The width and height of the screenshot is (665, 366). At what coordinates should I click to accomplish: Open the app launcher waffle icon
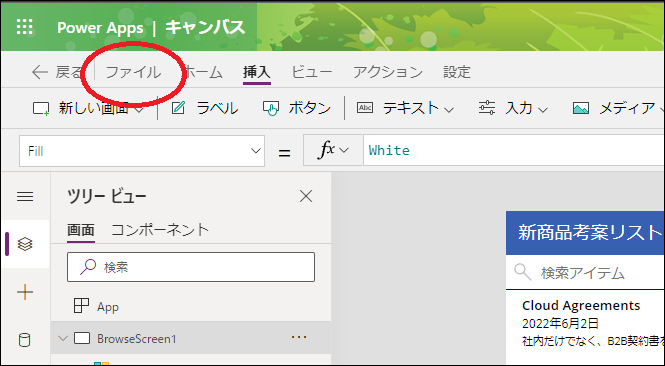pyautogui.click(x=25, y=27)
